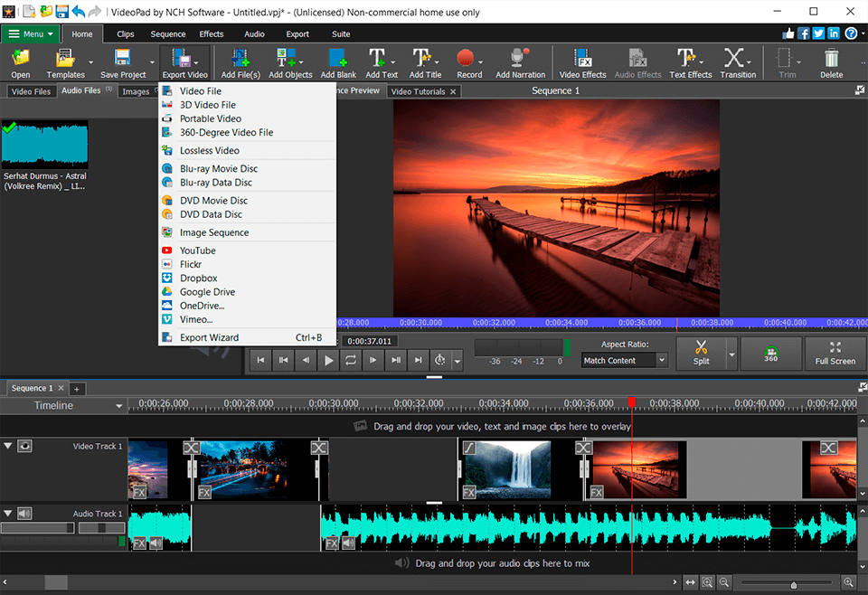Click the Full Screen button
Image resolution: width=868 pixels, height=595 pixels.
pos(834,354)
